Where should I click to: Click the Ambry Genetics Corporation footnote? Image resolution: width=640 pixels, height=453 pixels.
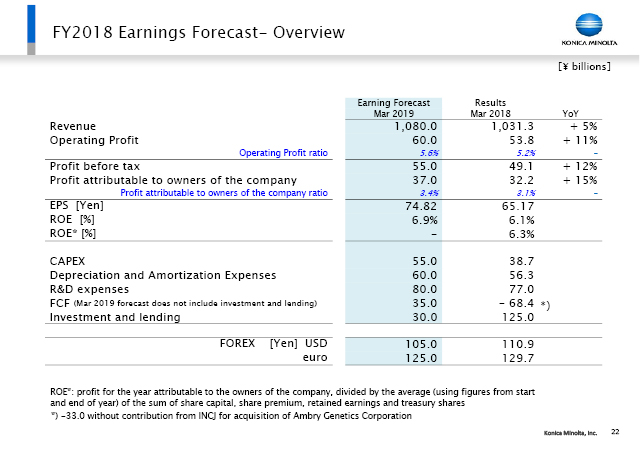click(231, 416)
